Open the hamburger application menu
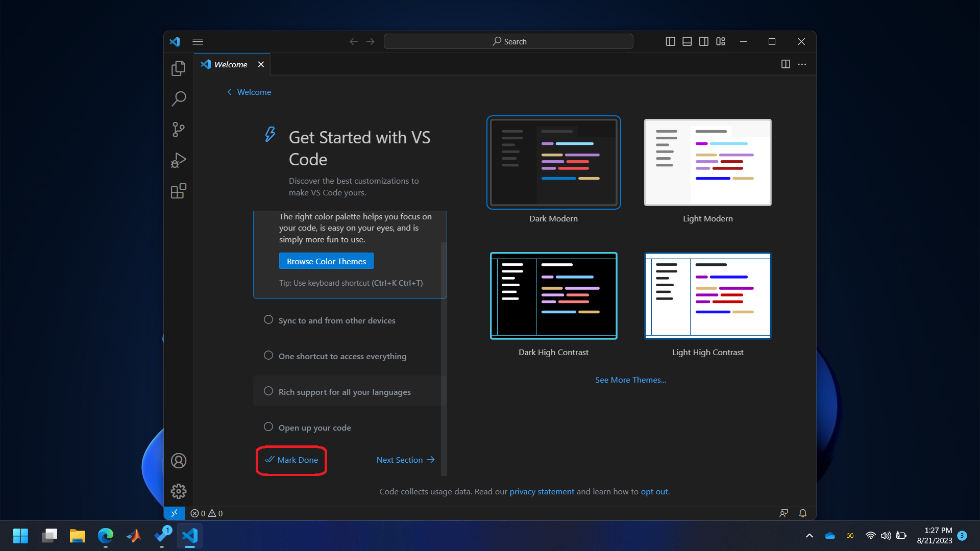980x551 pixels. click(x=198, y=41)
